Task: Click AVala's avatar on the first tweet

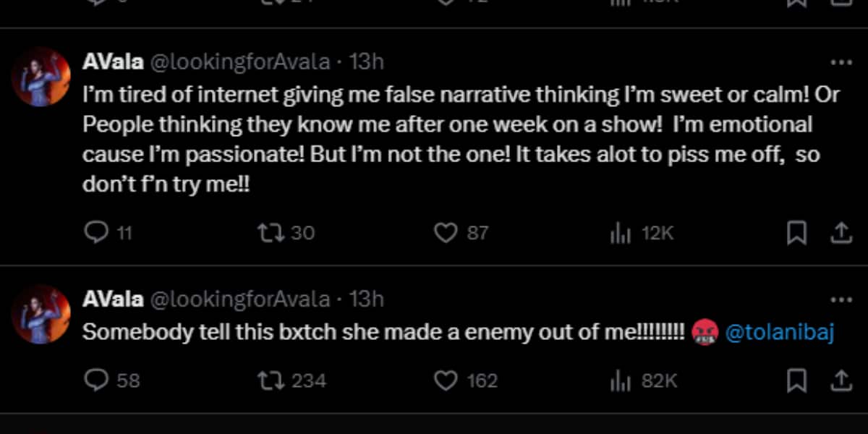Action: point(41,77)
